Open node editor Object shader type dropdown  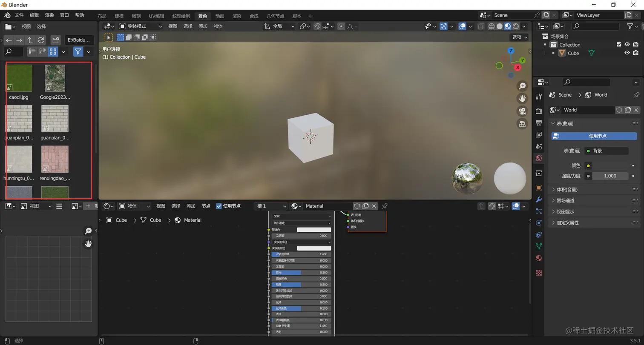tap(135, 206)
